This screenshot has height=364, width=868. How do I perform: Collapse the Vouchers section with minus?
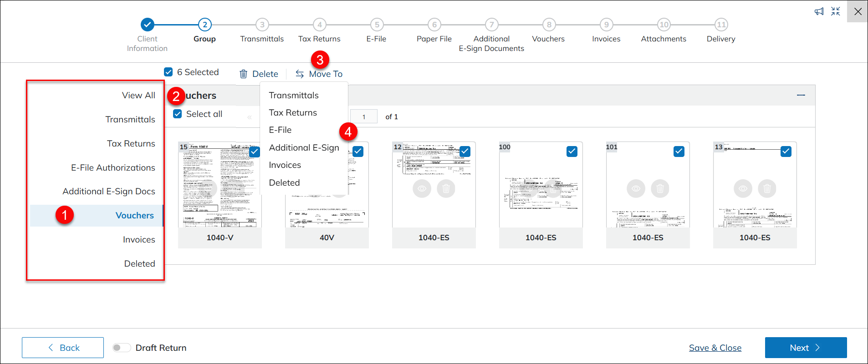click(801, 95)
